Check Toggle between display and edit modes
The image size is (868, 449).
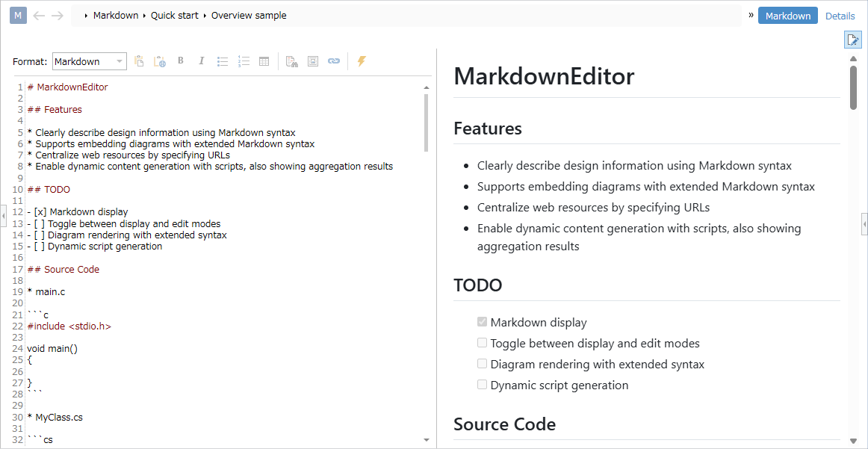click(x=482, y=343)
